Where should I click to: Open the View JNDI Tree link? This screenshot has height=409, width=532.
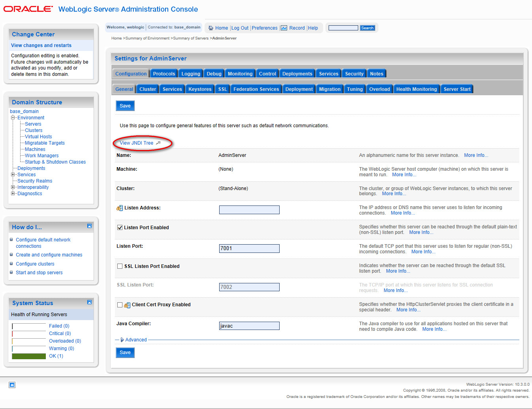pyautogui.click(x=136, y=143)
